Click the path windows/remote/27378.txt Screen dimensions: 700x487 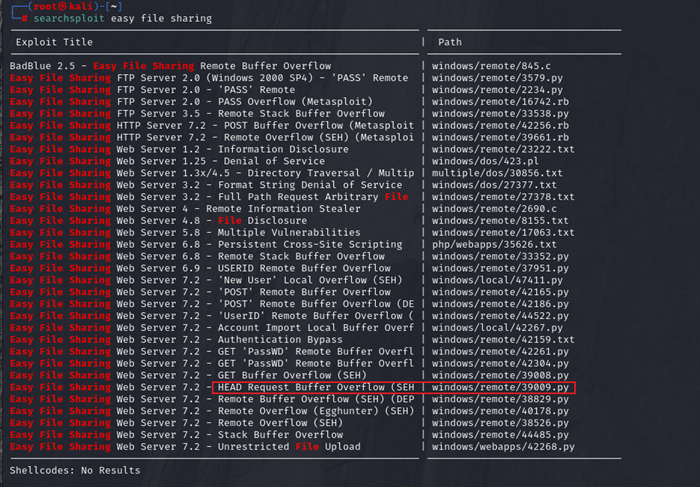[503, 197]
